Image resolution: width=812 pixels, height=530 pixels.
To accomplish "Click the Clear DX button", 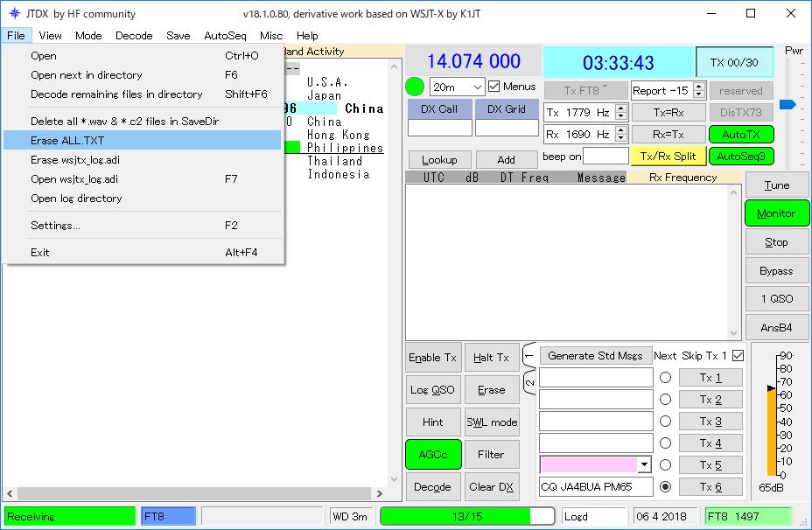I will (492, 486).
